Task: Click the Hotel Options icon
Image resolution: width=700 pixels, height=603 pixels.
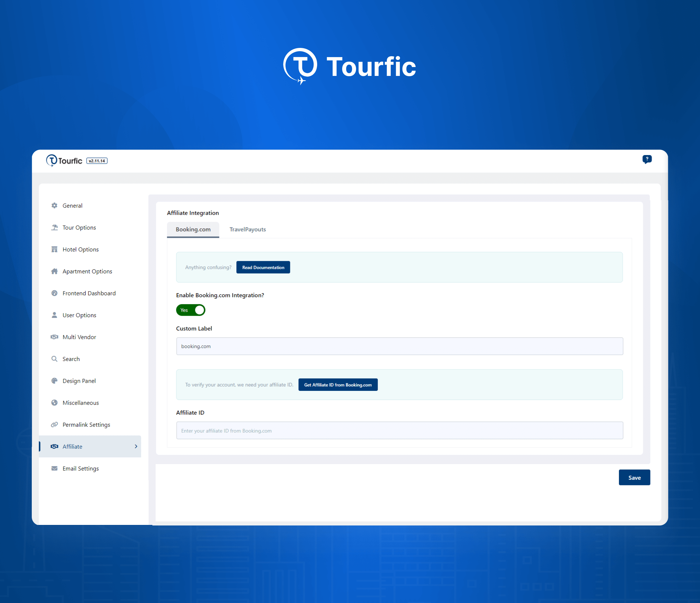Action: [55, 249]
